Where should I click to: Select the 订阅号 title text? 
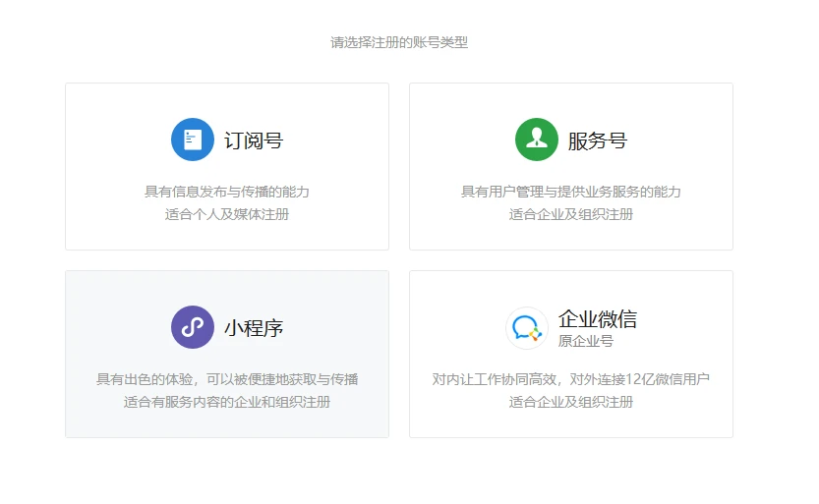pyautogui.click(x=254, y=140)
